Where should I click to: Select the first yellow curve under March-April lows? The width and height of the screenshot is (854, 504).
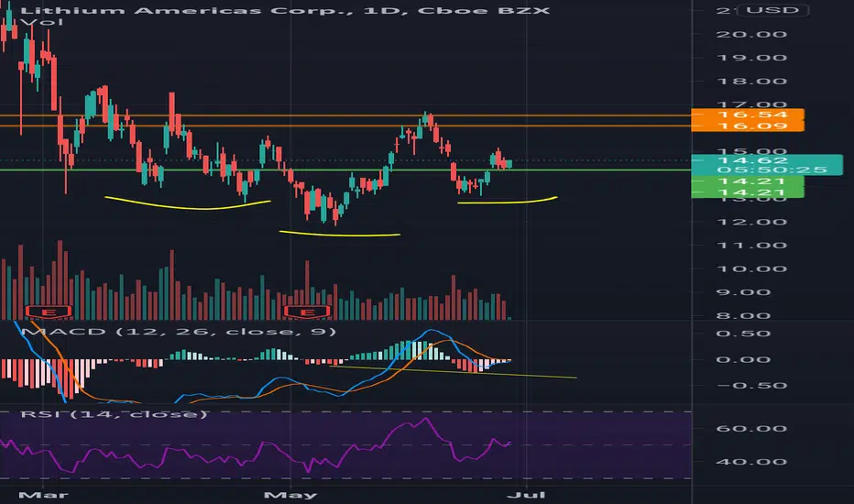[x=188, y=204]
